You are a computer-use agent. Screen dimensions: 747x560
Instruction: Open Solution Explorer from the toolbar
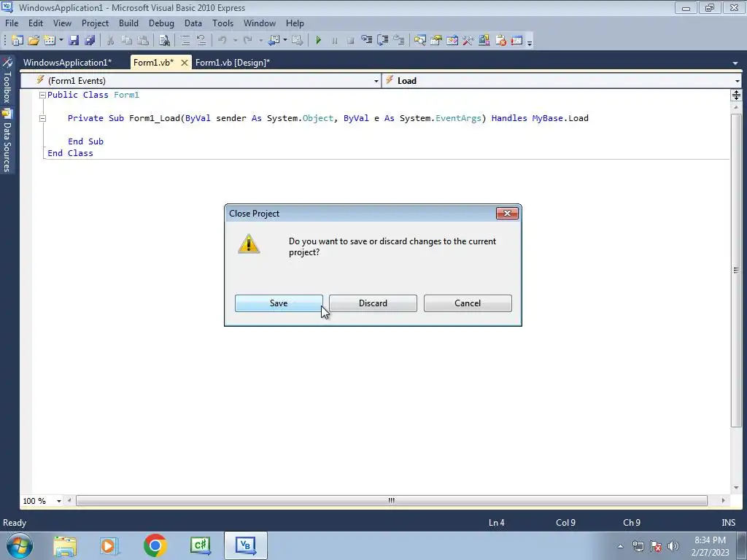click(419, 41)
